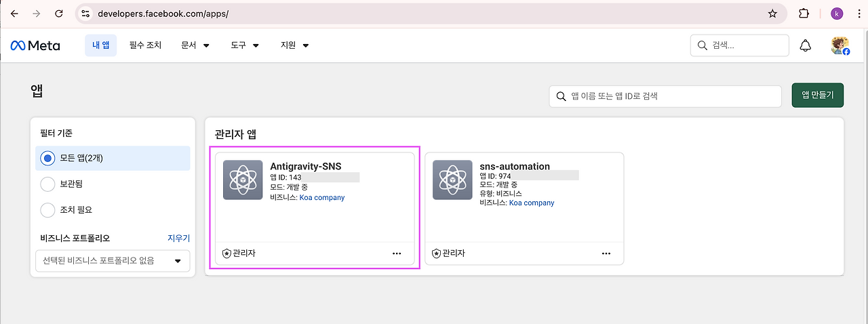Click the 비즈니스 포트폴리오 label

75,238
